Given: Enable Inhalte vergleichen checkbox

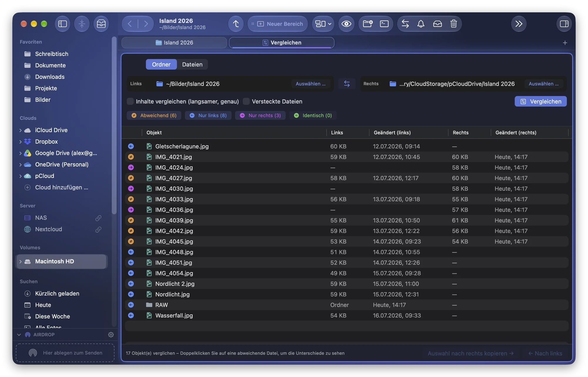Looking at the screenshot, I should 130,102.
